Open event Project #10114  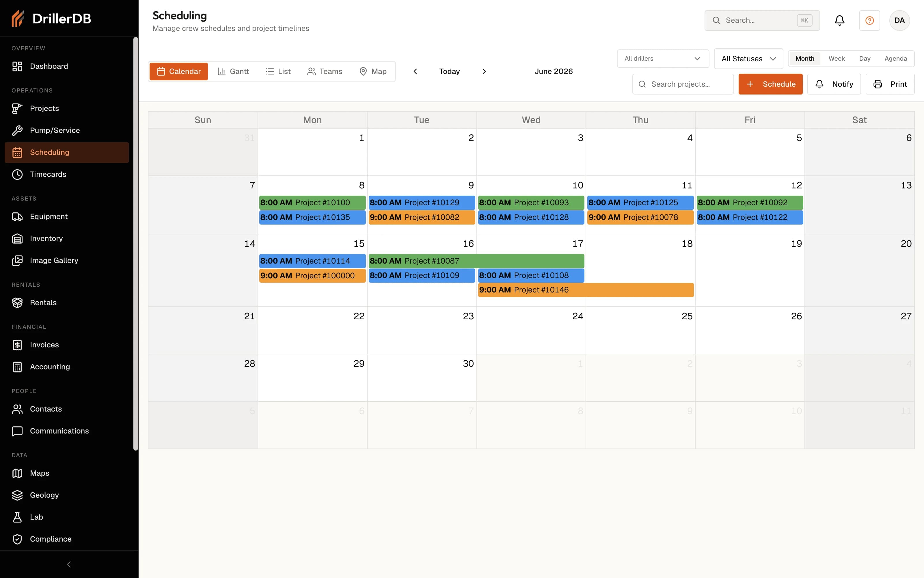tap(312, 261)
